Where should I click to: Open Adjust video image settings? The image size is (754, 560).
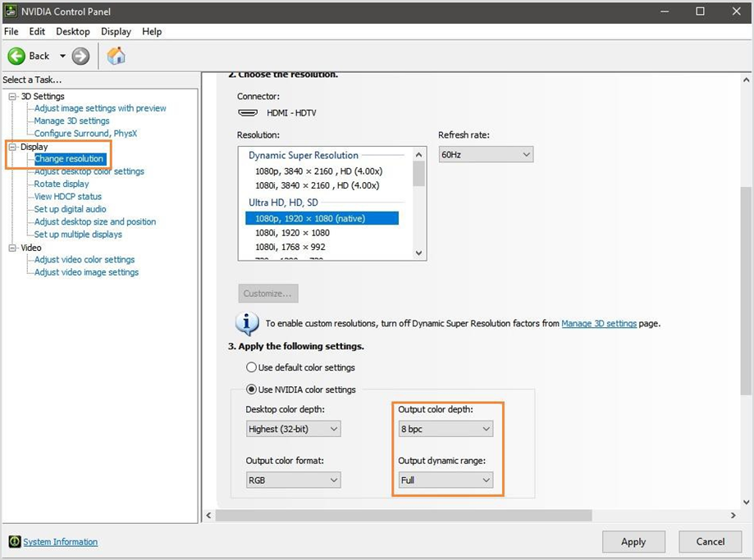tap(86, 272)
